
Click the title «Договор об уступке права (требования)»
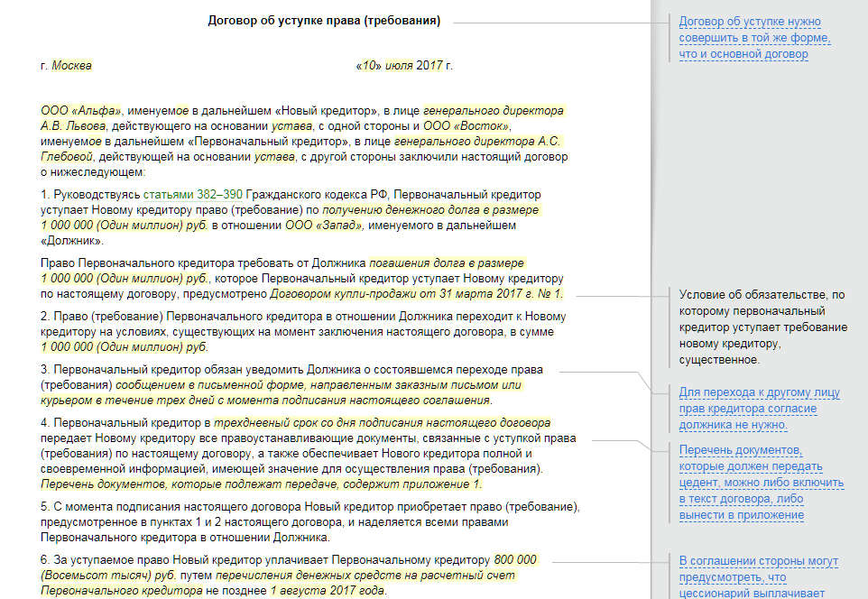(324, 21)
